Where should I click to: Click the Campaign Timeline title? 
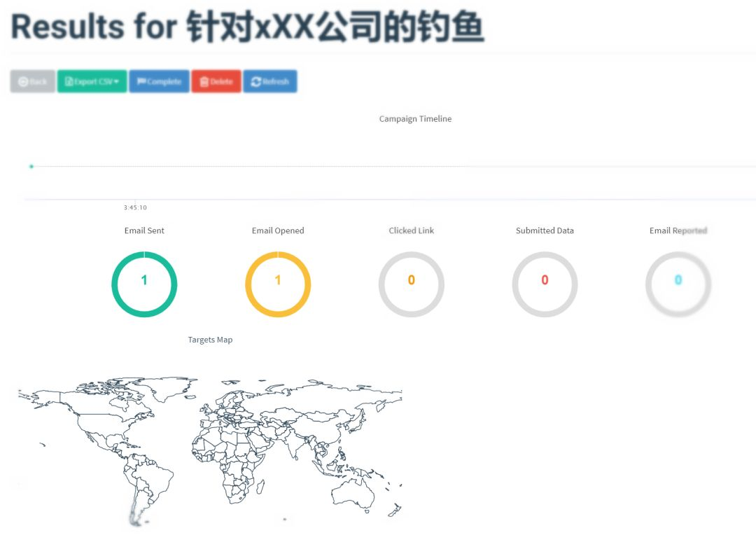coord(415,118)
